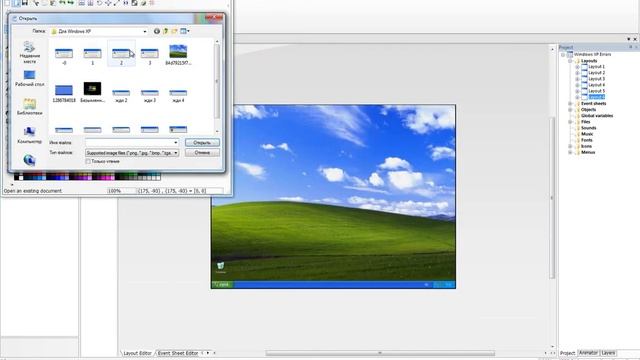640x360 pixels.
Task: Select Layout 1 in Project tree
Action: (x=596, y=67)
